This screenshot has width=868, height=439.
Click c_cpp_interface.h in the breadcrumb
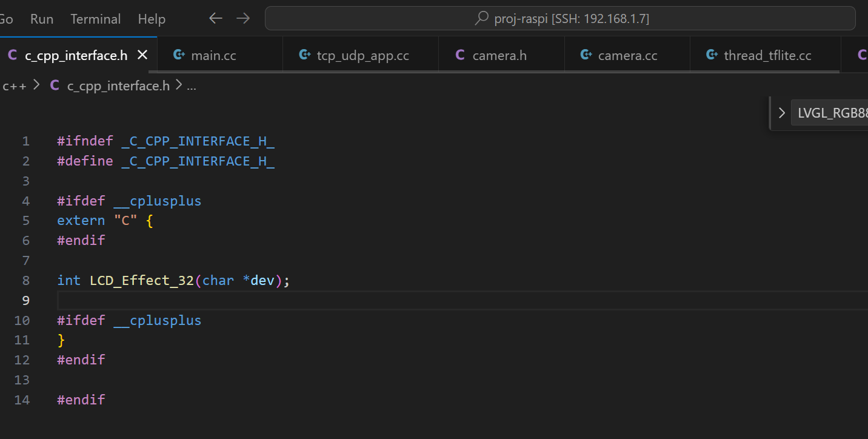click(118, 85)
